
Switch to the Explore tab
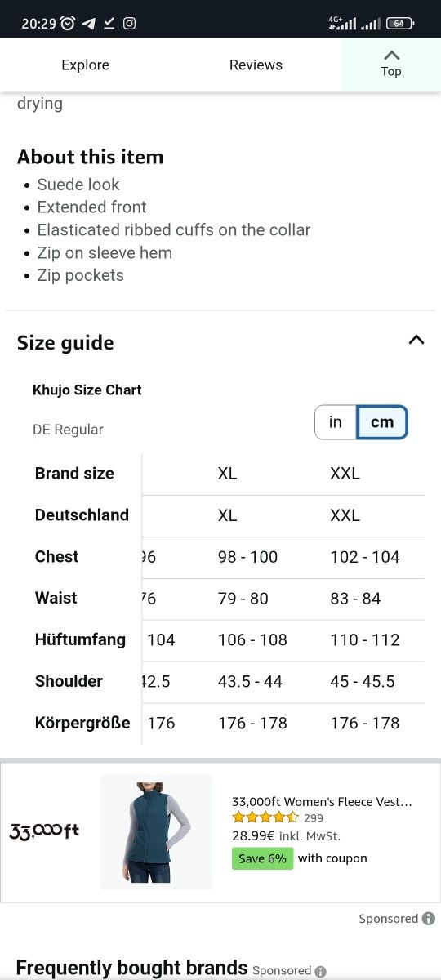pyautogui.click(x=85, y=65)
